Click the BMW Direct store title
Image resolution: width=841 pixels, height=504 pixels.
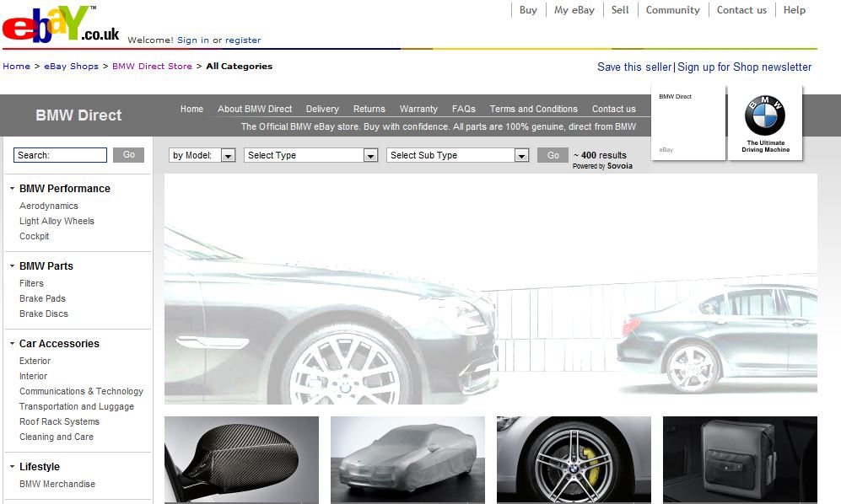coord(78,115)
